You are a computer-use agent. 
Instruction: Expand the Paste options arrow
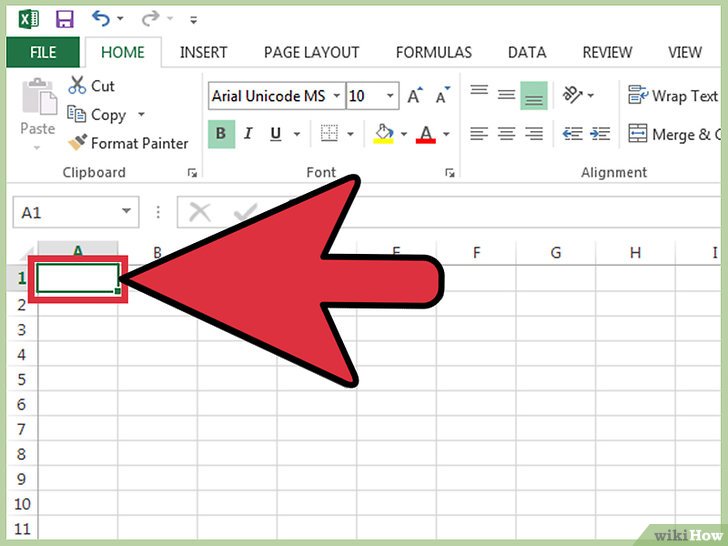click(x=37, y=148)
